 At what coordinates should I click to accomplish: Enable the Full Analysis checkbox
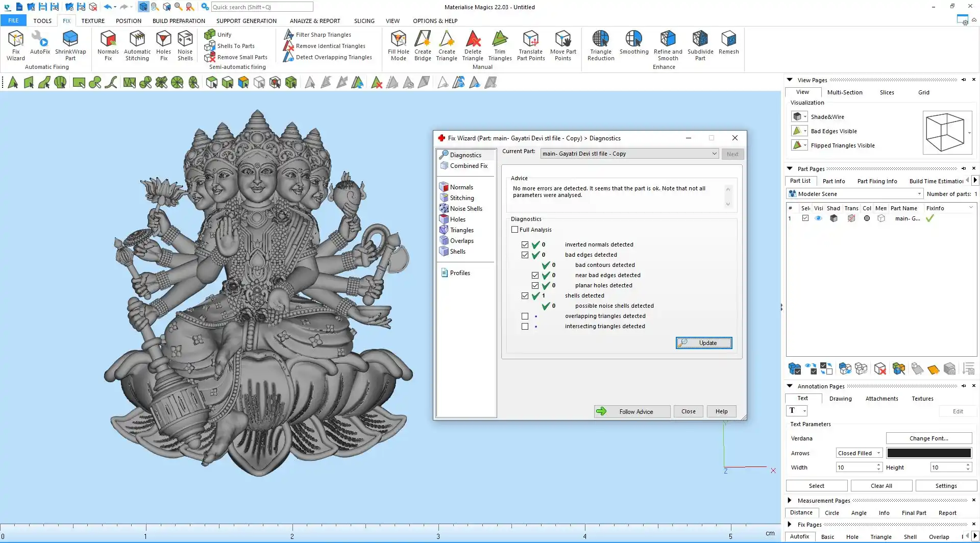click(x=515, y=230)
